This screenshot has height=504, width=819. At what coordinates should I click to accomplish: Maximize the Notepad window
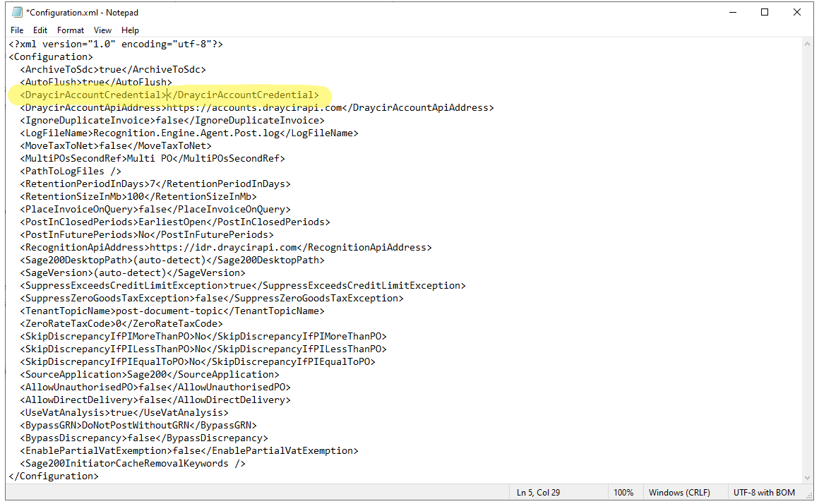pyautogui.click(x=765, y=12)
